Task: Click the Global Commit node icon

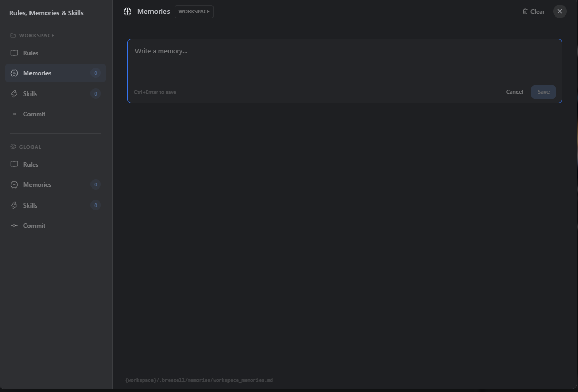Action: click(14, 226)
